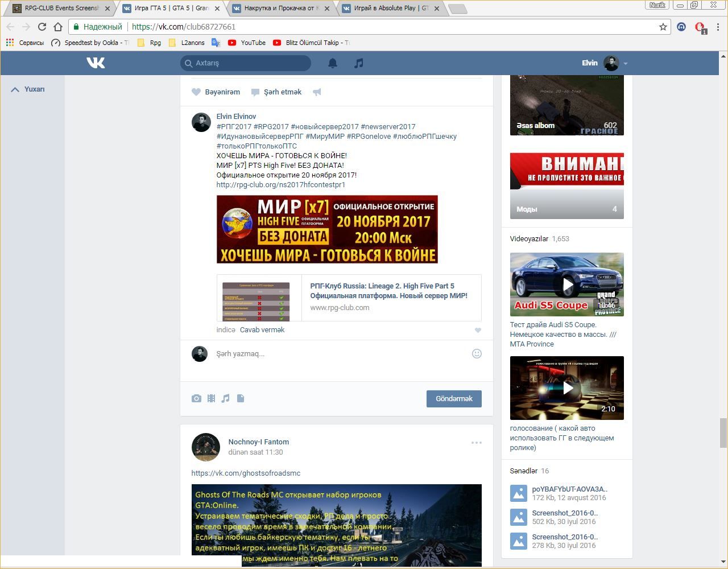Bookmark this page with the star icon
728x569 pixels.
(663, 27)
